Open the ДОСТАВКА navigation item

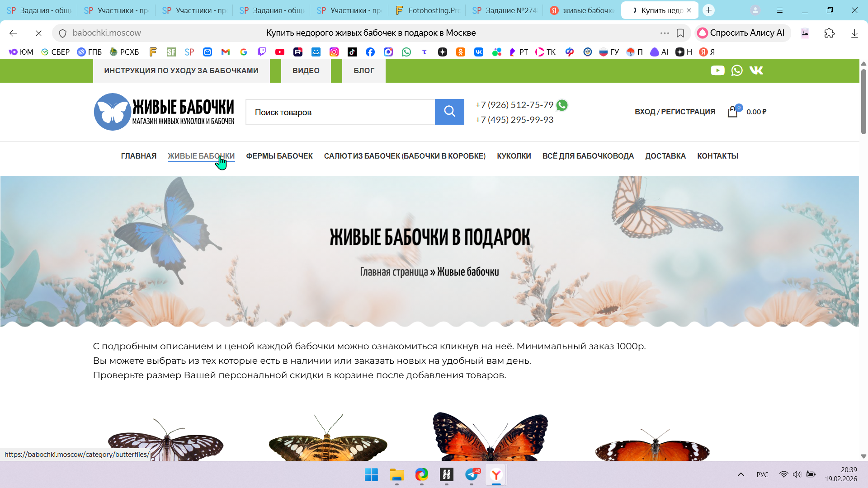coord(665,156)
